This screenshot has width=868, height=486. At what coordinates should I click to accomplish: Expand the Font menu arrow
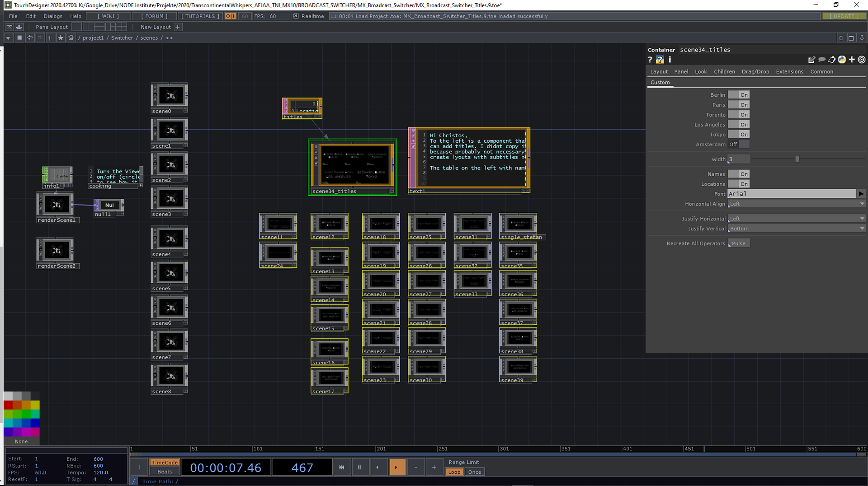(861, 194)
